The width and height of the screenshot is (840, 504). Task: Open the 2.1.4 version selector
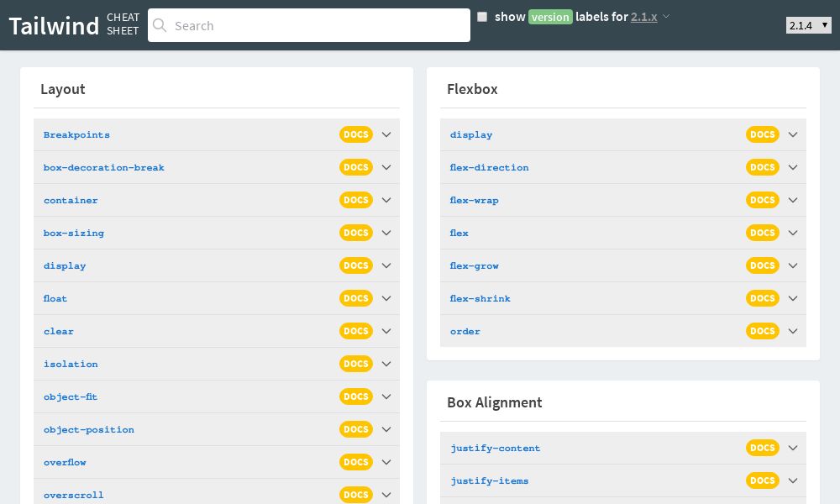pos(808,25)
